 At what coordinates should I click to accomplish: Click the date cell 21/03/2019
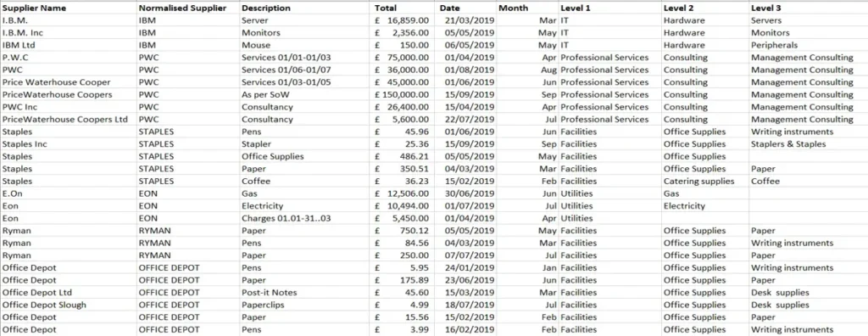(465, 20)
